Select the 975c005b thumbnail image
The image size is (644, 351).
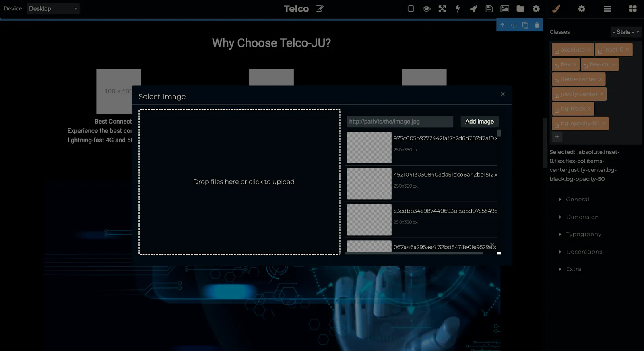369,147
